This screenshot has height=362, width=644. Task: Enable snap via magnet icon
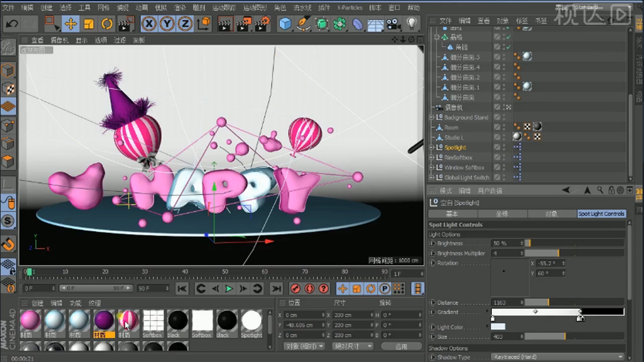[9, 243]
